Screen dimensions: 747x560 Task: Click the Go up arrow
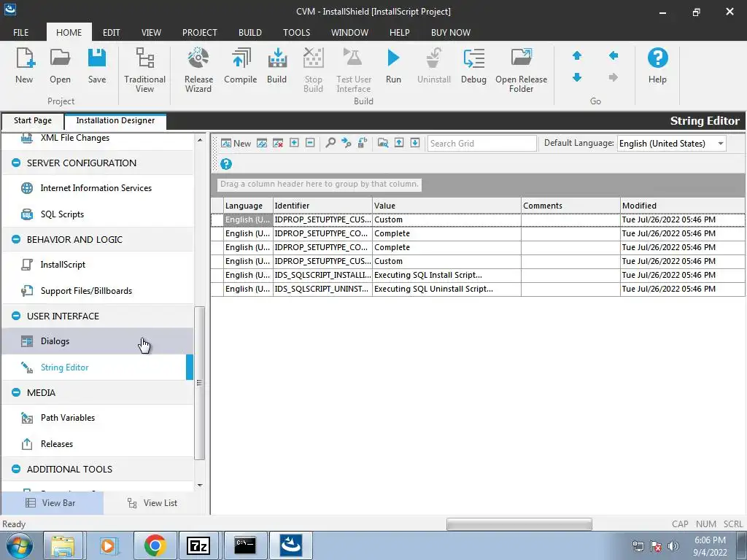577,55
